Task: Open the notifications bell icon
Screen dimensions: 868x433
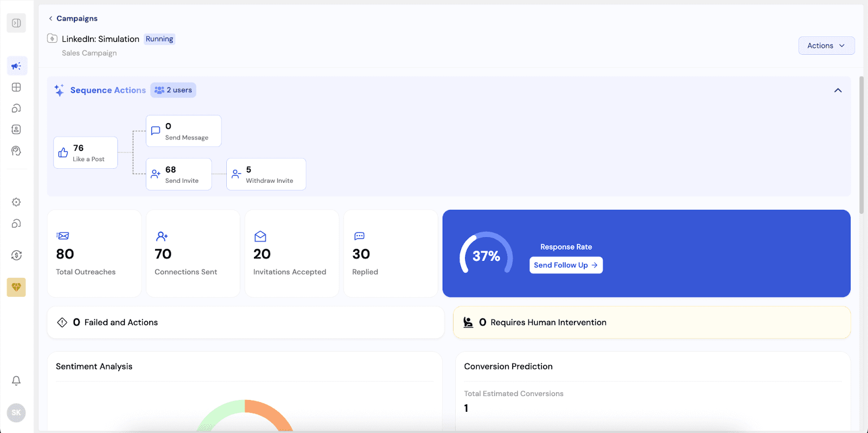Action: [x=16, y=381]
